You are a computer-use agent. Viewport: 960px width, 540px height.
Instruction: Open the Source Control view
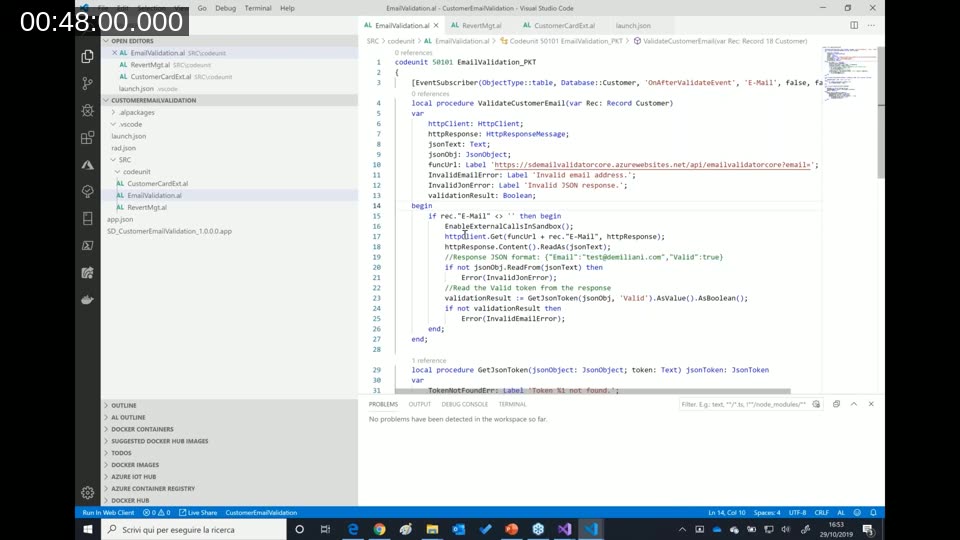coord(88,83)
